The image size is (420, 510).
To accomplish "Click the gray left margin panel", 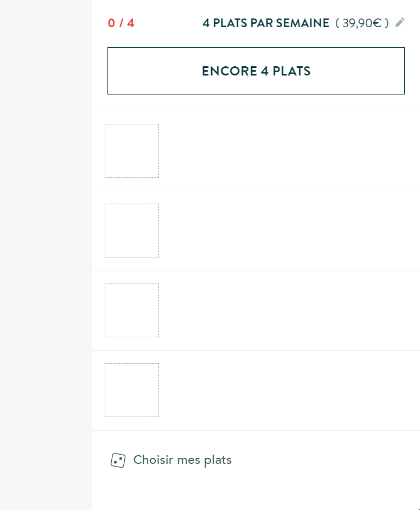I will (46, 255).
